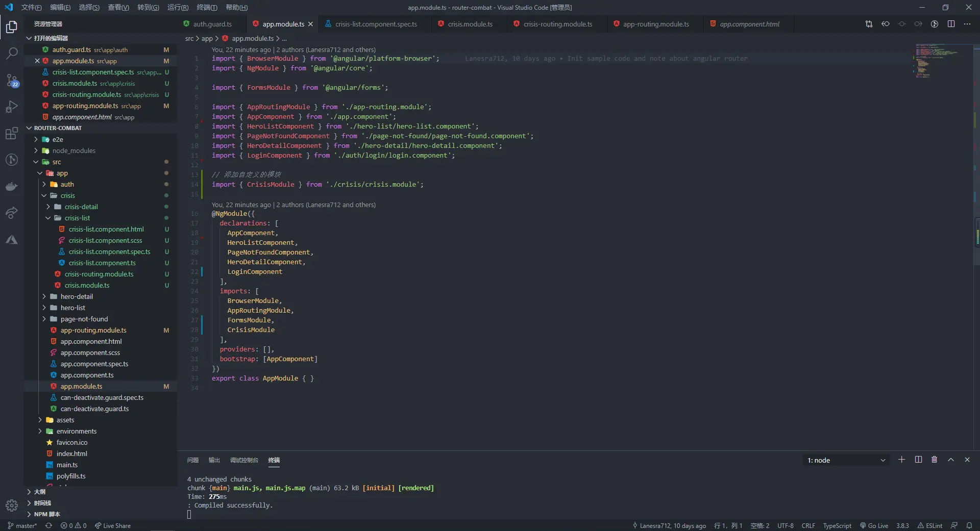Switch to the auth.guard.ts tab

point(212,24)
